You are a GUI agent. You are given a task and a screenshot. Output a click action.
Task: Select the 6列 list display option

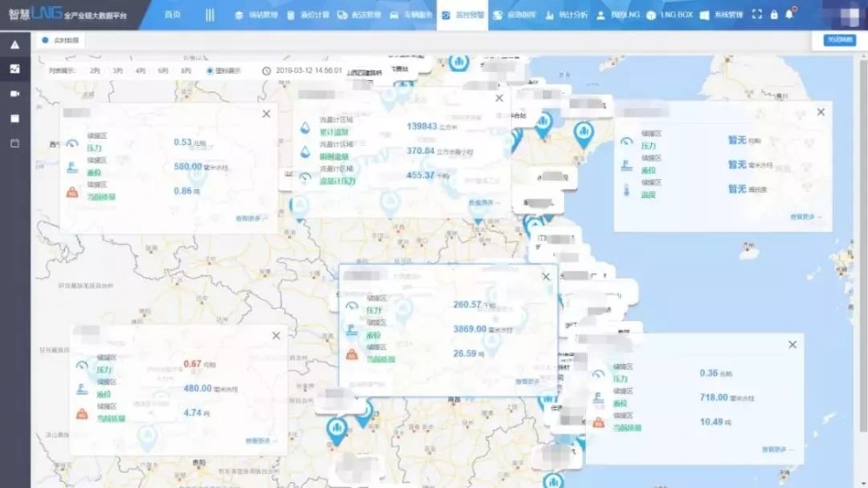163,71
